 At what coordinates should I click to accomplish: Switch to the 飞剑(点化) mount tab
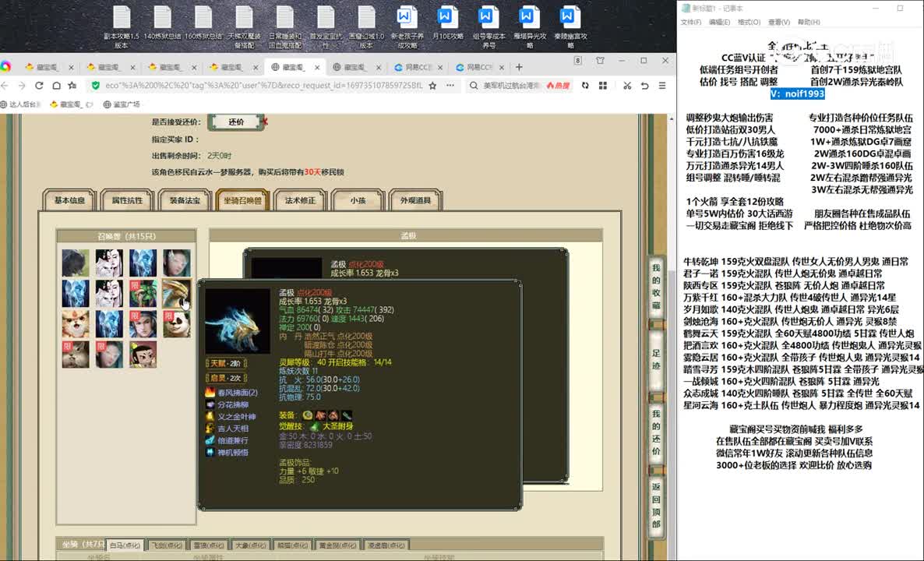(x=168, y=545)
